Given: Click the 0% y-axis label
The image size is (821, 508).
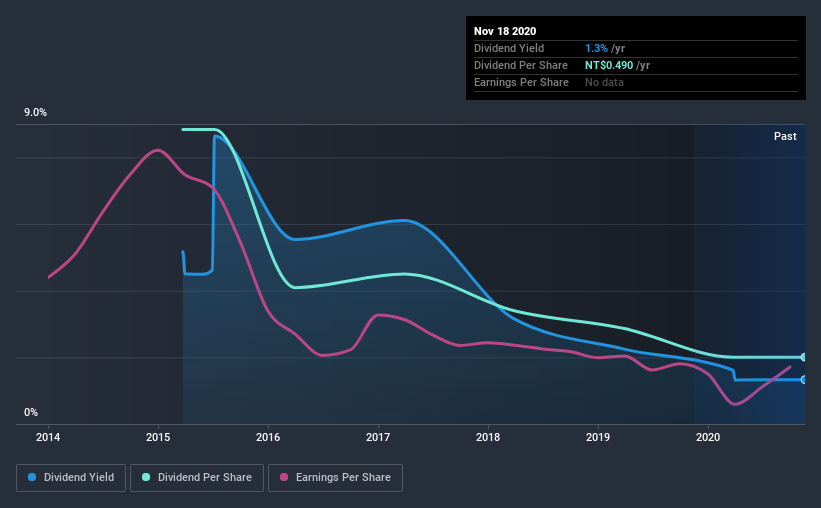Looking at the screenshot, I should tap(31, 413).
